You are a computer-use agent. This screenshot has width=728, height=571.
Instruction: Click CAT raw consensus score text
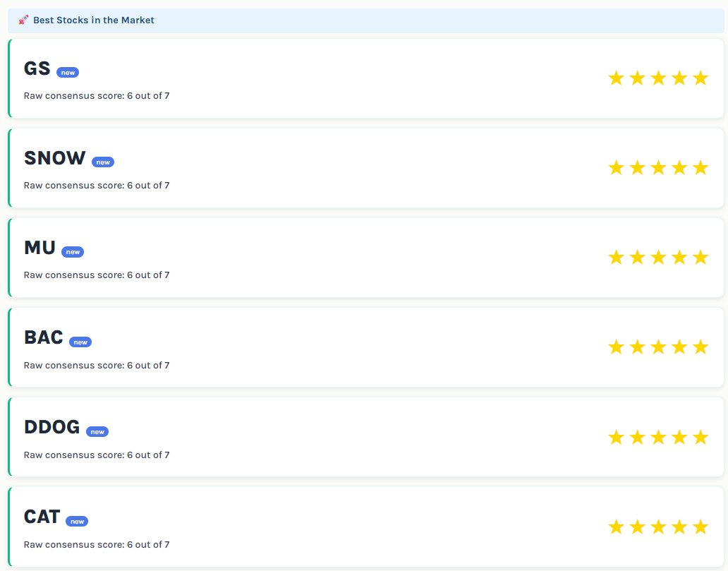(x=97, y=544)
